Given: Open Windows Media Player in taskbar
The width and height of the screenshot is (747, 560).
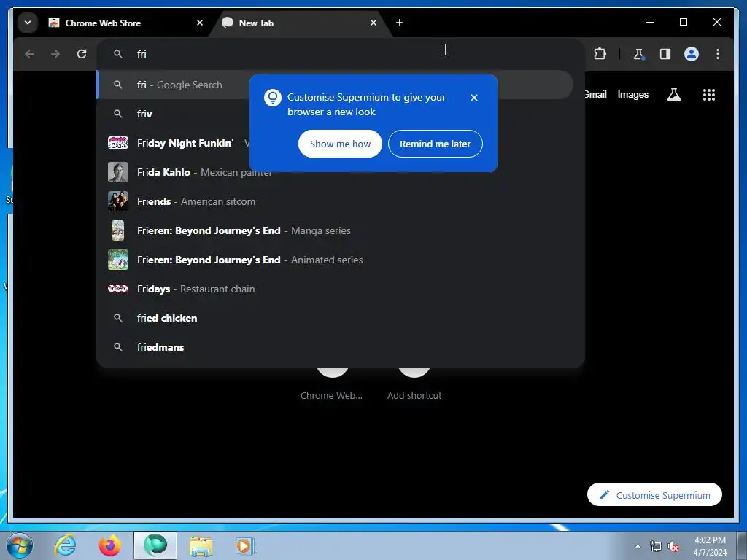Looking at the screenshot, I should click(245, 545).
